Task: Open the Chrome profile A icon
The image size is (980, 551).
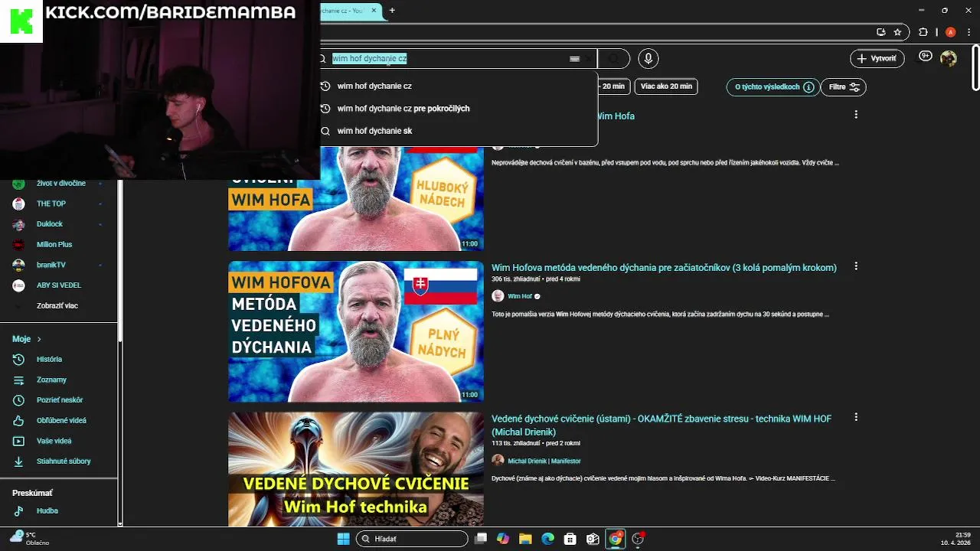Action: click(x=950, y=32)
